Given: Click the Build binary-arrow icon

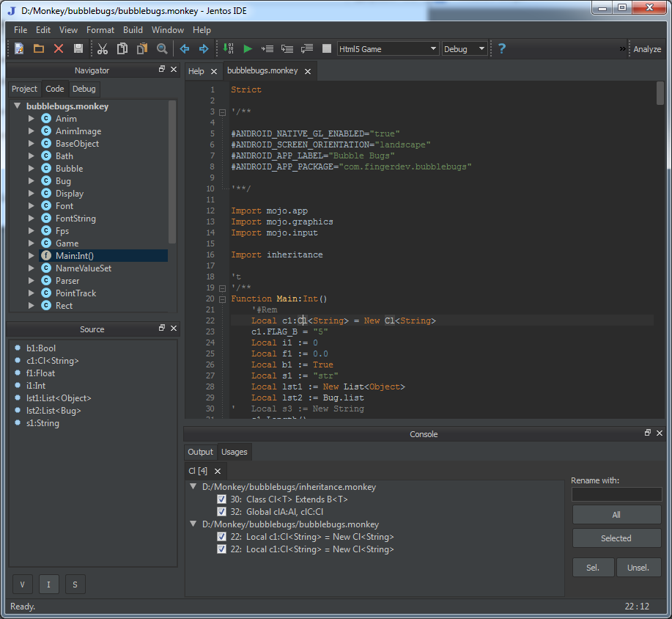Looking at the screenshot, I should 229,48.
